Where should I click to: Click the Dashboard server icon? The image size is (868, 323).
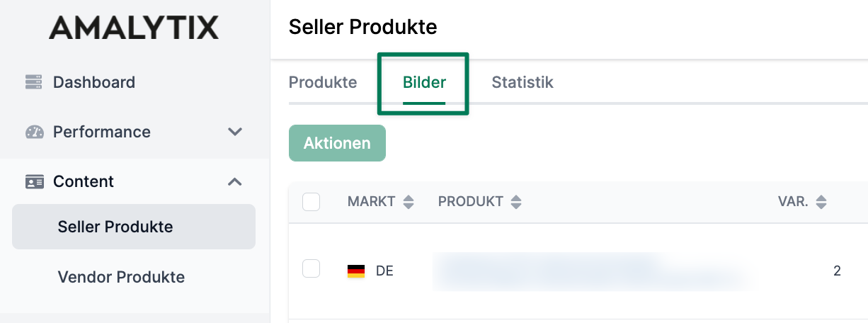tap(34, 82)
